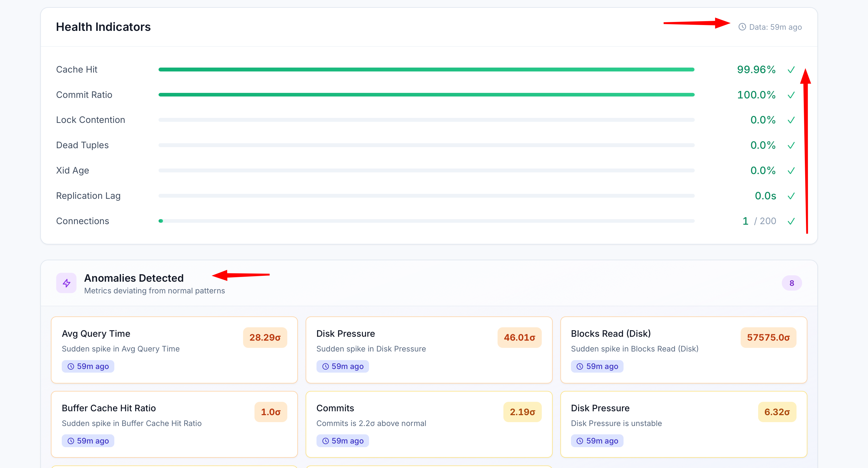Select the Dead Tuples indicator row
The image size is (868, 468).
coord(426,145)
